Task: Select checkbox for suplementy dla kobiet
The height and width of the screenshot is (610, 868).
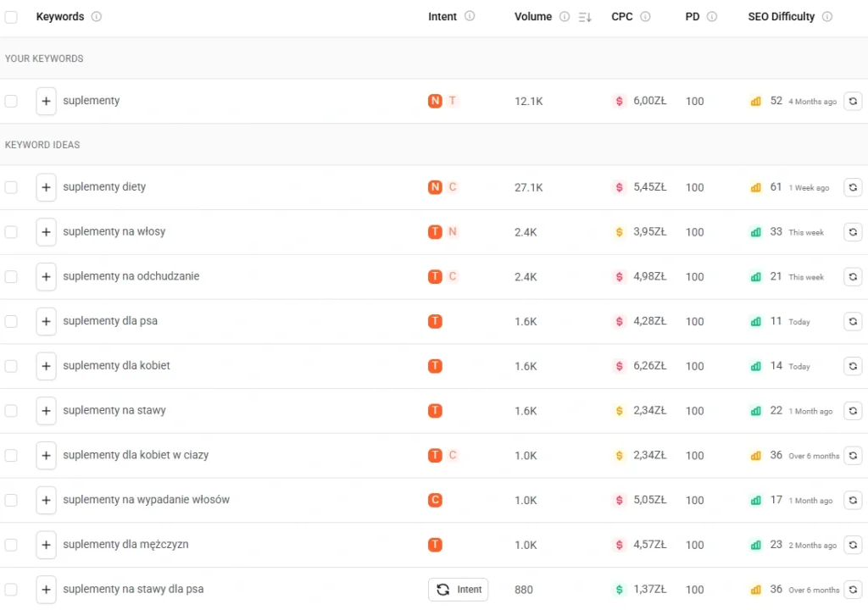Action: 11,366
